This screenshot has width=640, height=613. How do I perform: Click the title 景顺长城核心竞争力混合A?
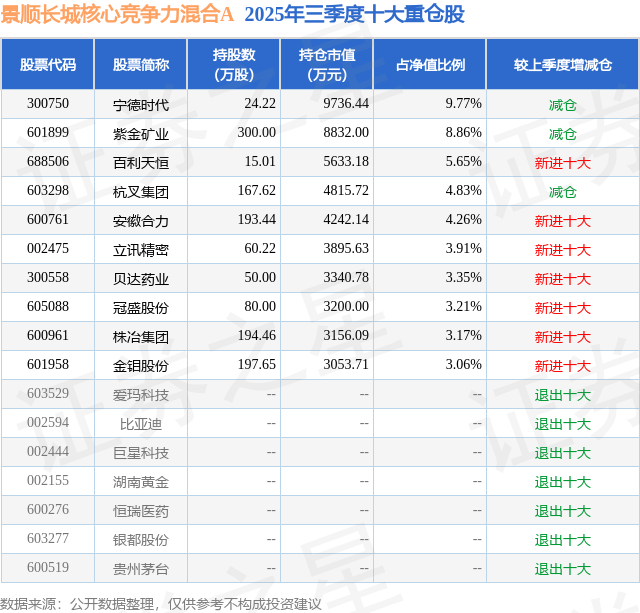pos(117,14)
